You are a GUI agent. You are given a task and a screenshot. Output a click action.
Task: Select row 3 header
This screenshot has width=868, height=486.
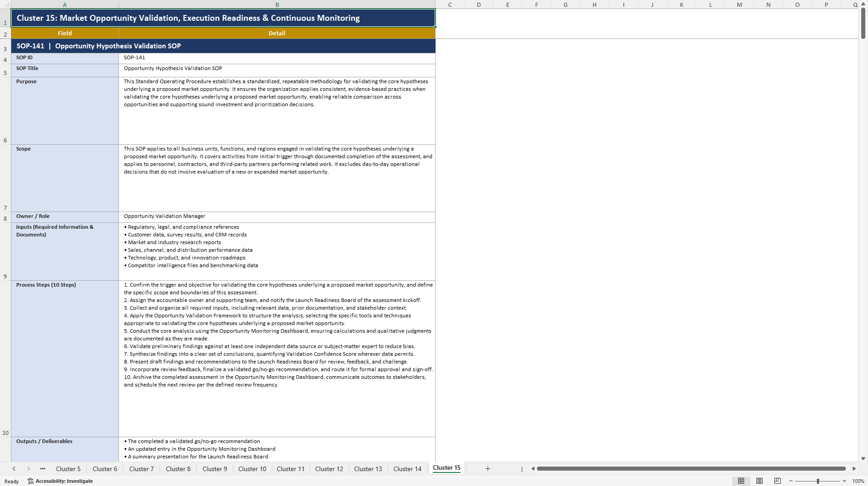point(5,46)
